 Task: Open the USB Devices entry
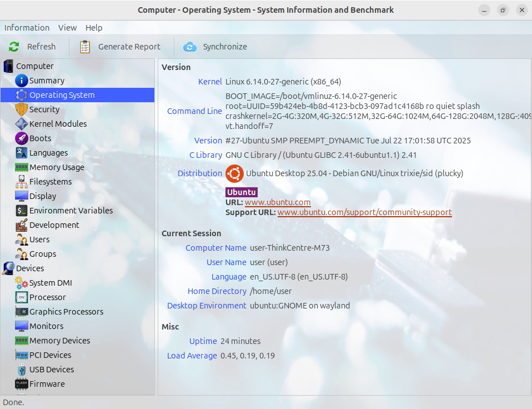(52, 370)
